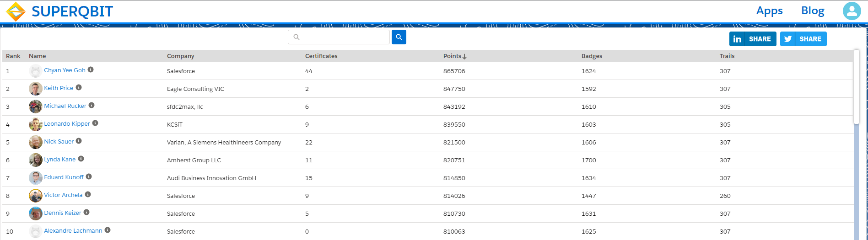Click the SuperQbit diamond logo
This screenshot has height=240, width=868.
pos(16,11)
